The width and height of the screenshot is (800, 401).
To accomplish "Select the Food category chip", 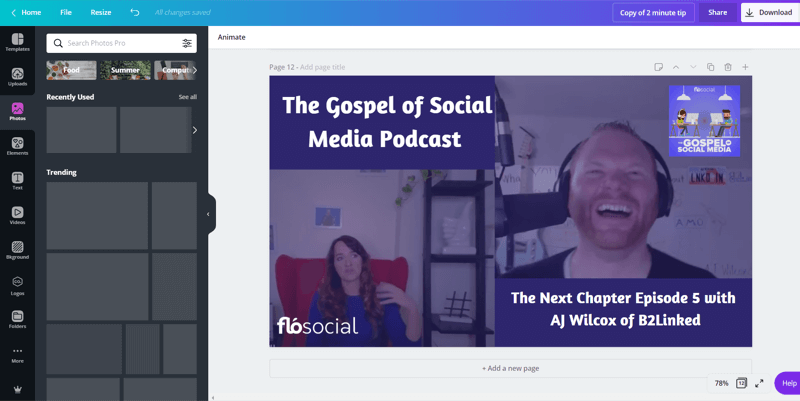I will tap(71, 70).
